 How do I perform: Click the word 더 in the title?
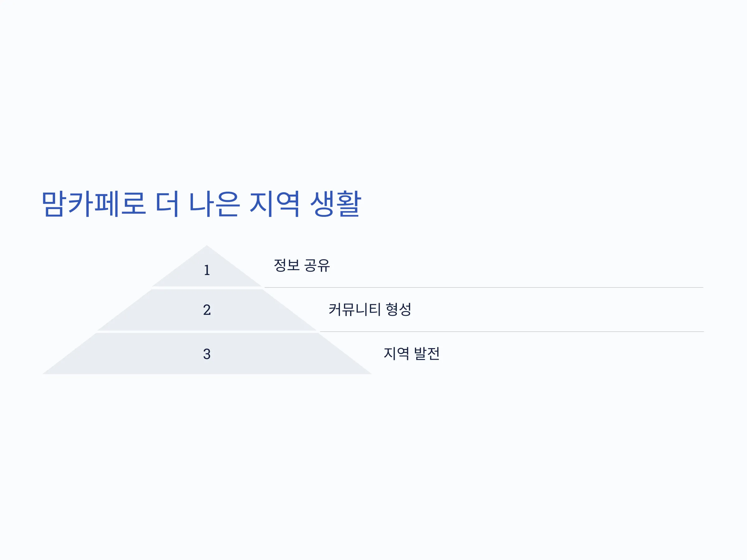[x=167, y=204]
